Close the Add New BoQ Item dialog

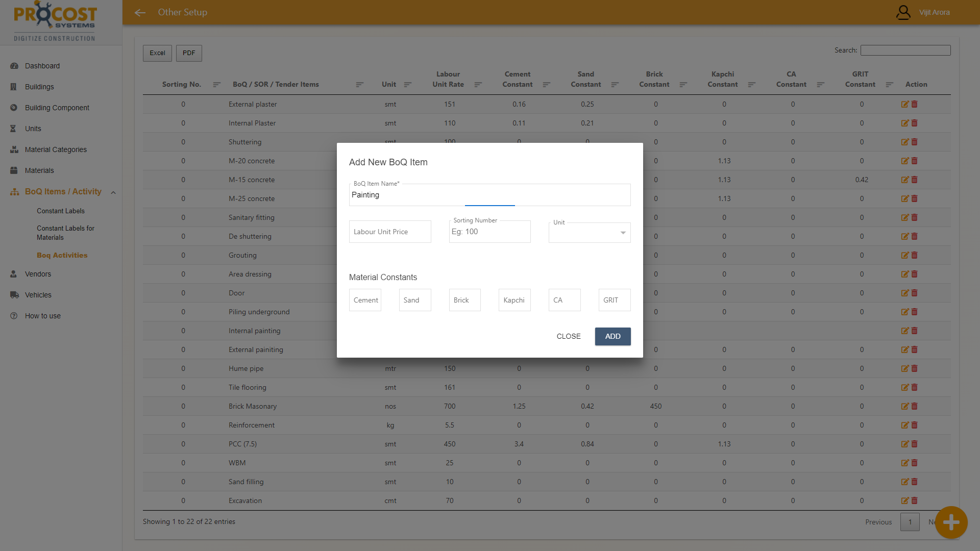pos(568,336)
